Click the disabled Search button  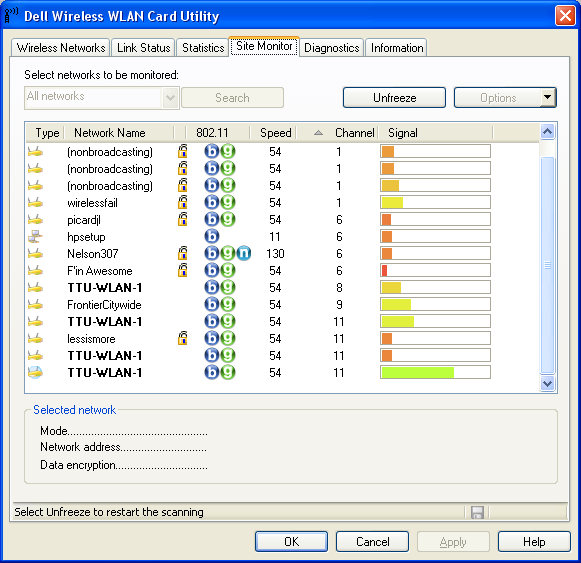[x=232, y=98]
